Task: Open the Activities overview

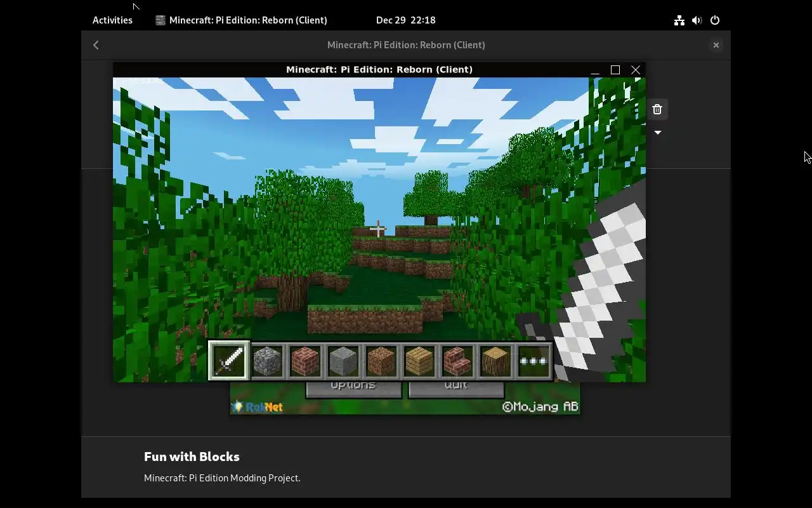Action: tap(112, 20)
